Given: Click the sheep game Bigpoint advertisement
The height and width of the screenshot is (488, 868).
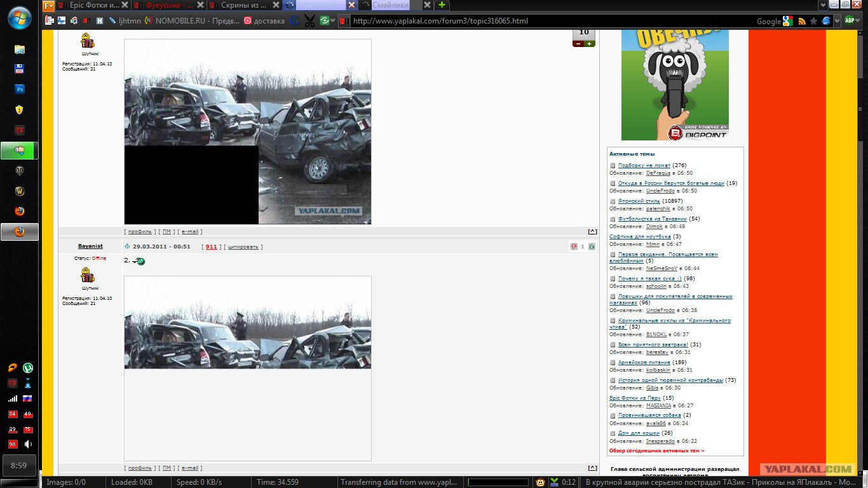Looking at the screenshot, I should pyautogui.click(x=675, y=85).
